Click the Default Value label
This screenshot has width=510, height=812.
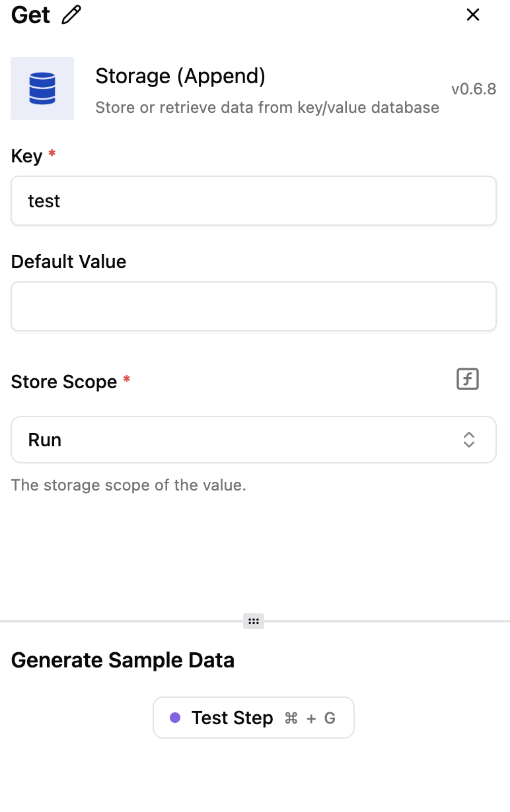[x=69, y=262]
